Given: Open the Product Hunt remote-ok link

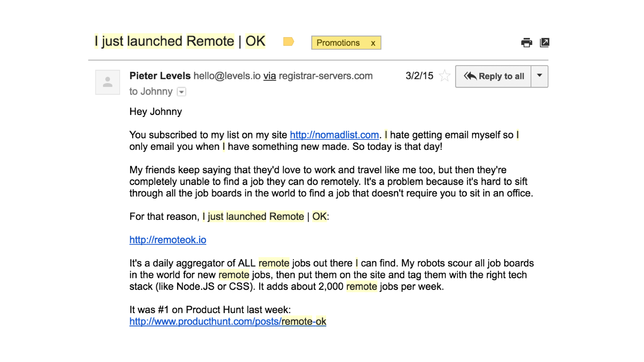Looking at the screenshot, I should [228, 321].
